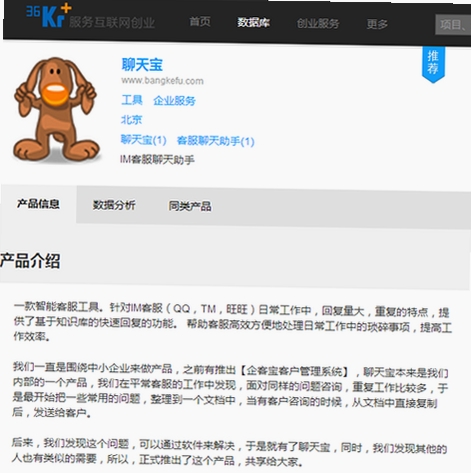The image size is (471, 473).
Task: Click the search field in the header
Action: click(453, 25)
